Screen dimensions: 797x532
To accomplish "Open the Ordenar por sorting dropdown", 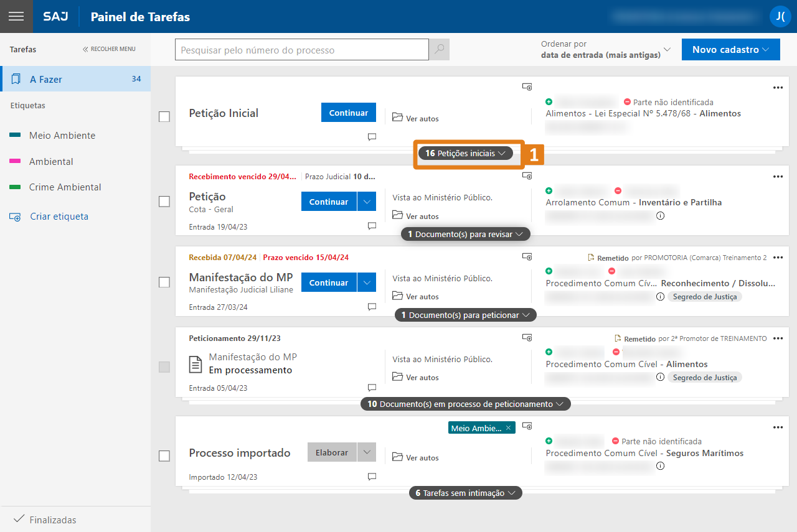I will click(x=605, y=50).
